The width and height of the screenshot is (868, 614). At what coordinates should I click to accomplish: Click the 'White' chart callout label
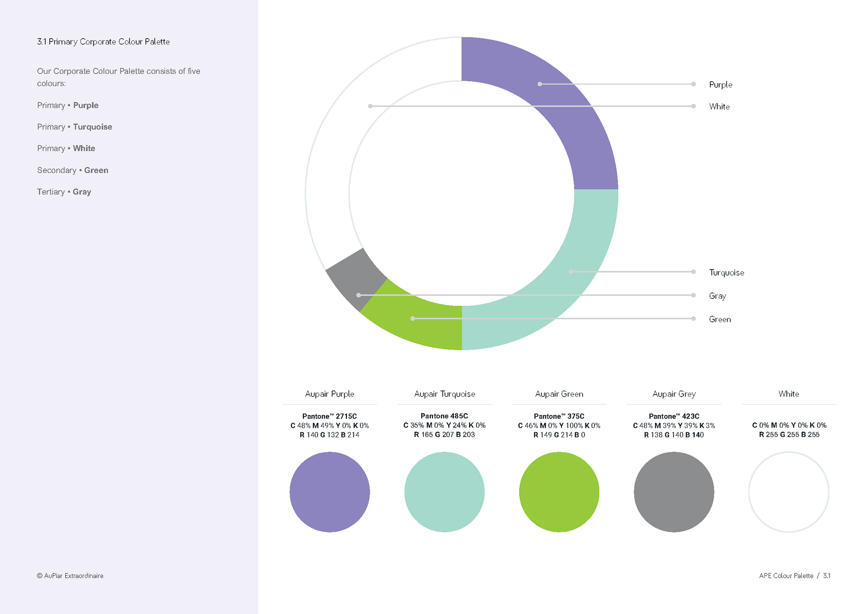pyautogui.click(x=719, y=107)
